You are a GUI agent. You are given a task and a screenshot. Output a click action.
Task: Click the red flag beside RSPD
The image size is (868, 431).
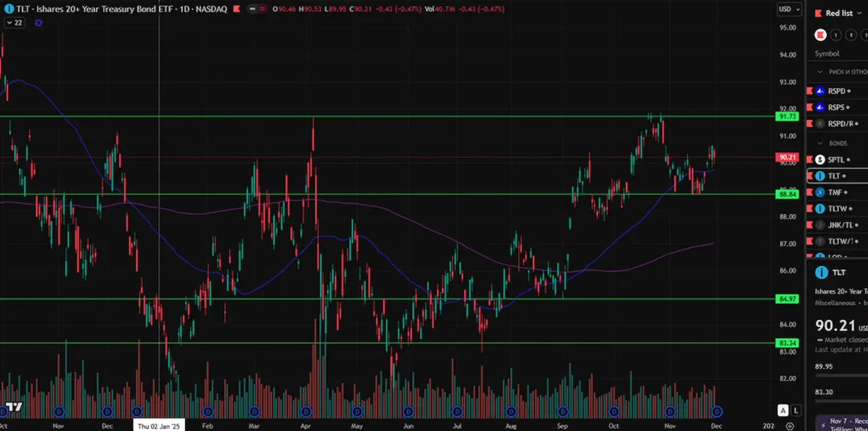point(810,91)
